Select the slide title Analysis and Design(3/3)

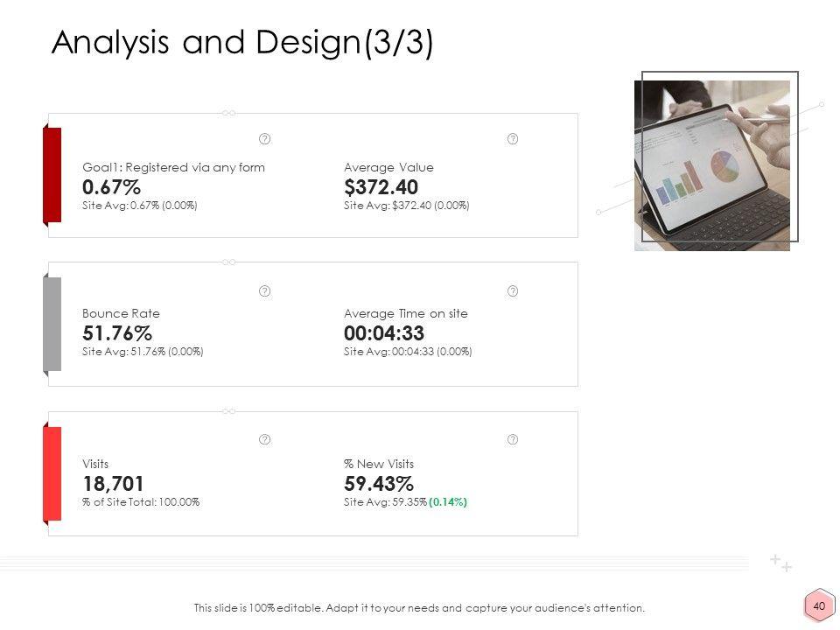click(x=242, y=44)
